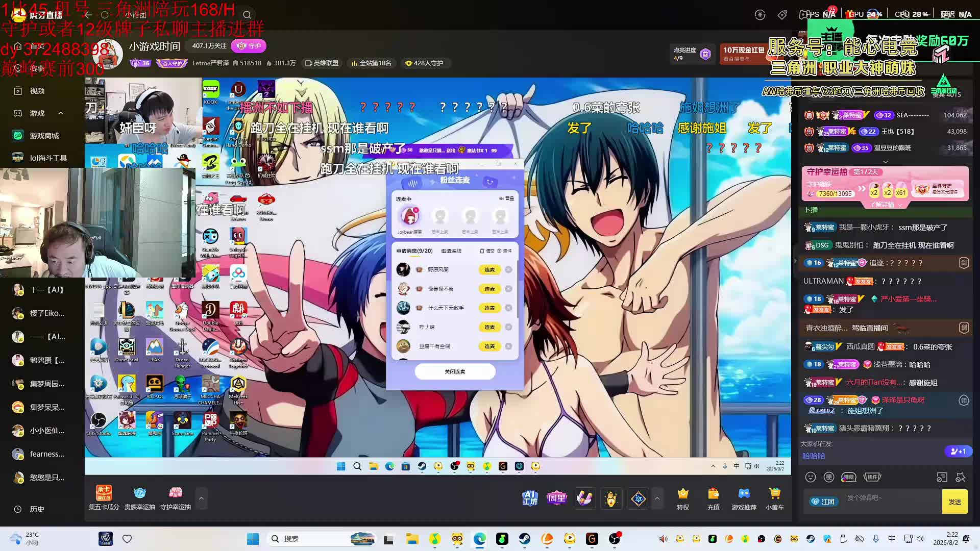Open the 点亮进度 4/9 progress widget
This screenshot has width=980, height=551.
point(692,54)
